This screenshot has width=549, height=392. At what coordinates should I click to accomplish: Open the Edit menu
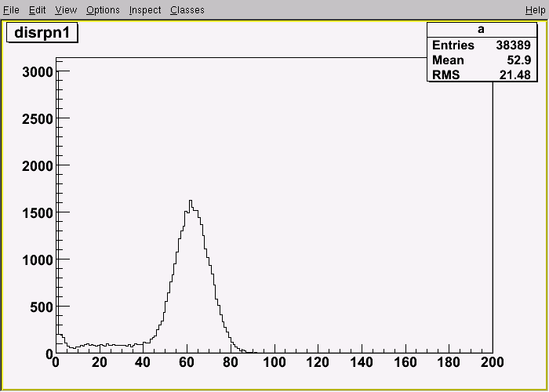point(37,10)
